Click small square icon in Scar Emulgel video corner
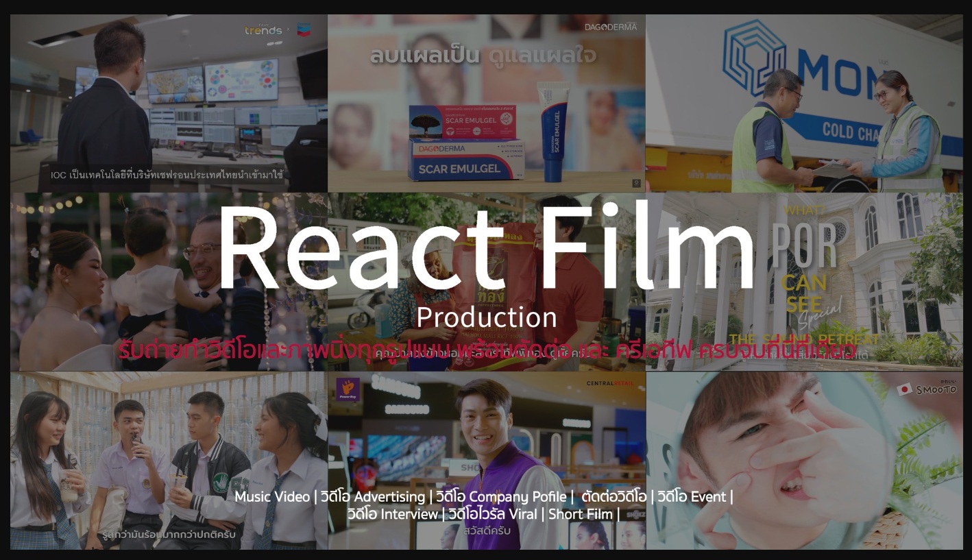 635,183
